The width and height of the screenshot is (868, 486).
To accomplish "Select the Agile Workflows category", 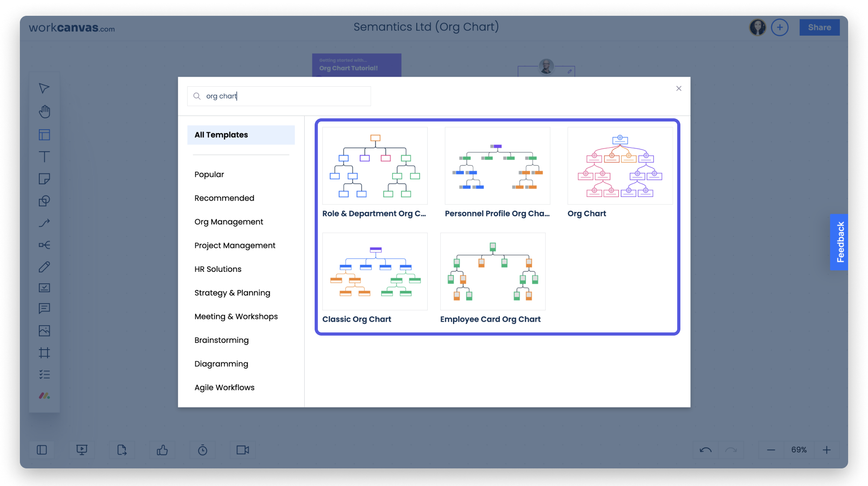I will [x=224, y=388].
